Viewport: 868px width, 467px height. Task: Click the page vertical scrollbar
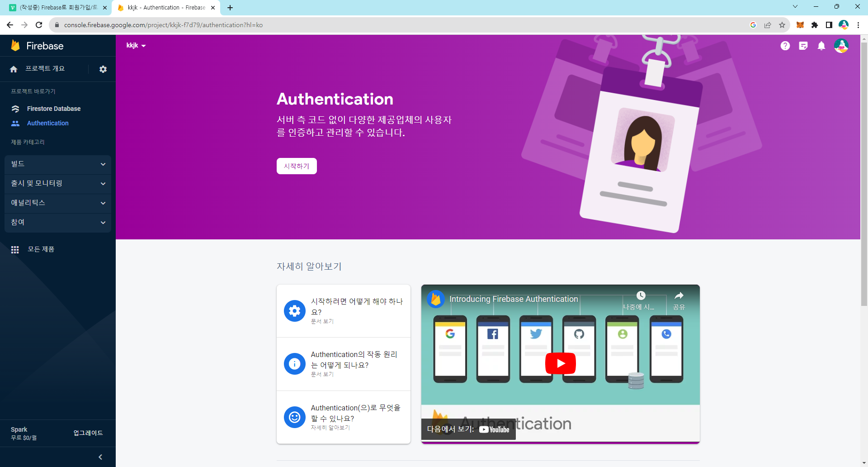(864, 175)
